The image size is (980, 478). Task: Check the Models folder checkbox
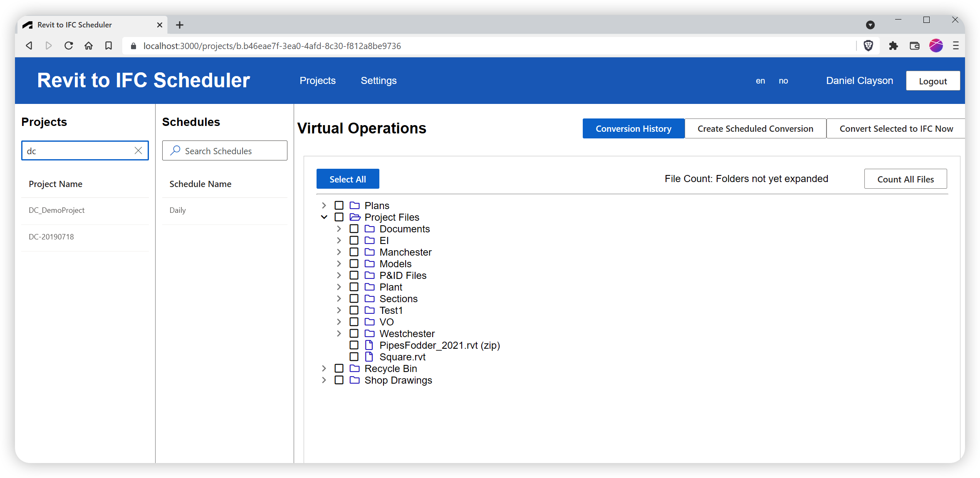tap(354, 264)
